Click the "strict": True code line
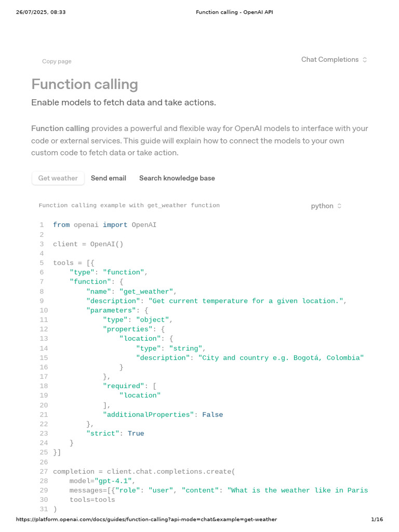The height and width of the screenshot is (532, 399). coord(115,433)
